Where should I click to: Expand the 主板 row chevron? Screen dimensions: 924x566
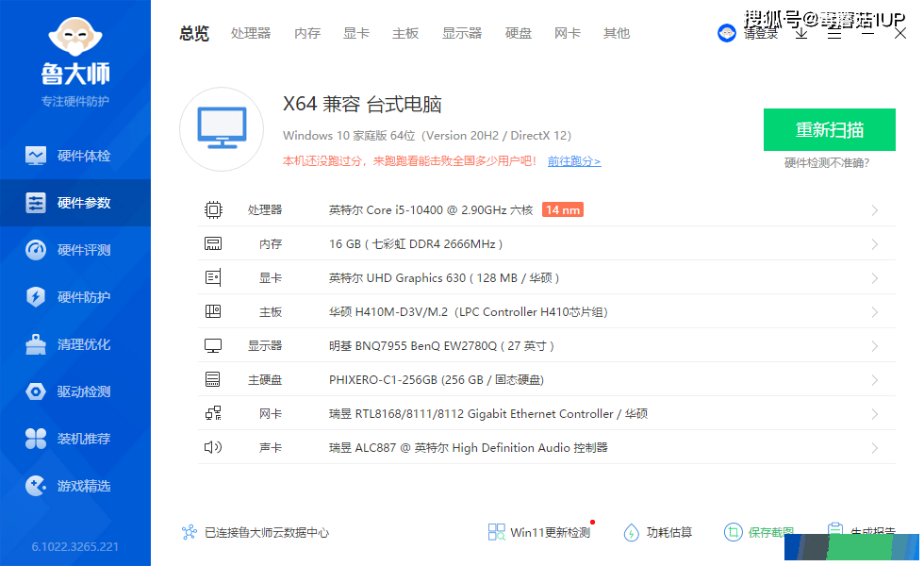(x=875, y=312)
